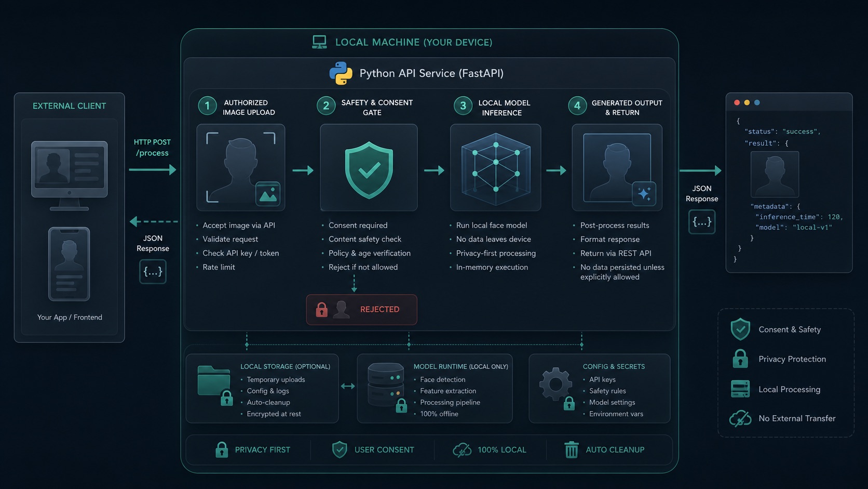Click the User Consent shield icon

pos(340,450)
